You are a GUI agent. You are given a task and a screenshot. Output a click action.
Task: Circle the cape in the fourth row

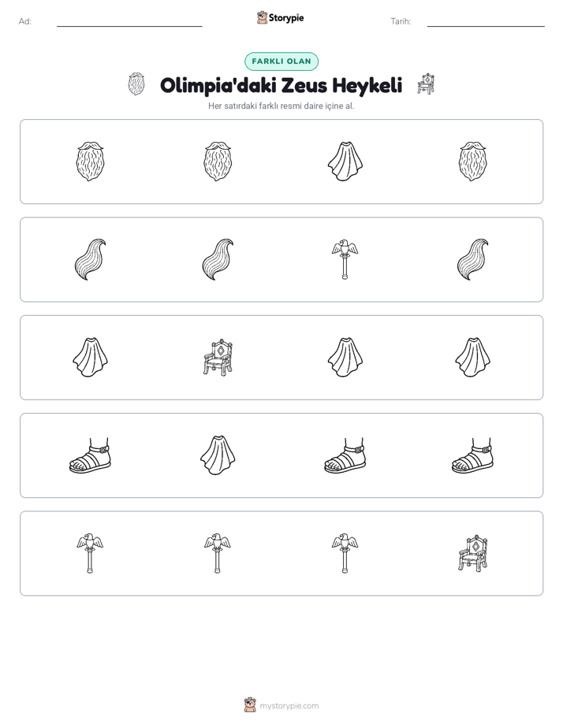coord(218,455)
